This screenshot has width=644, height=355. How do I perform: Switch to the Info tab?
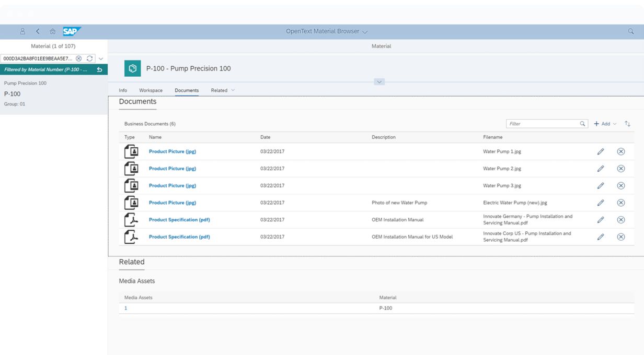(x=123, y=90)
